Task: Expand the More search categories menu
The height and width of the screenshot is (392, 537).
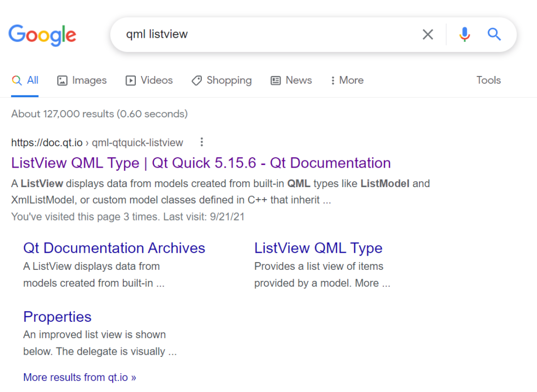Action: tap(347, 81)
